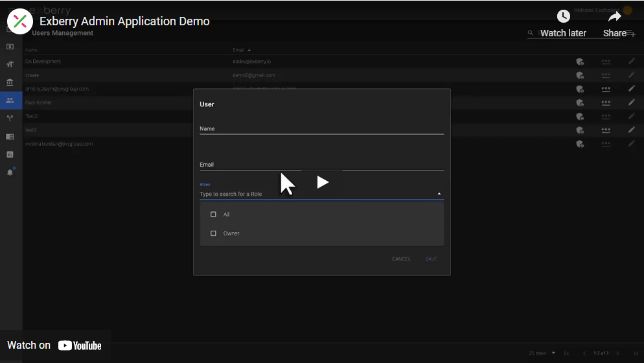The image size is (644, 363).
Task: Click the Share arrow icon
Action: pos(614,16)
